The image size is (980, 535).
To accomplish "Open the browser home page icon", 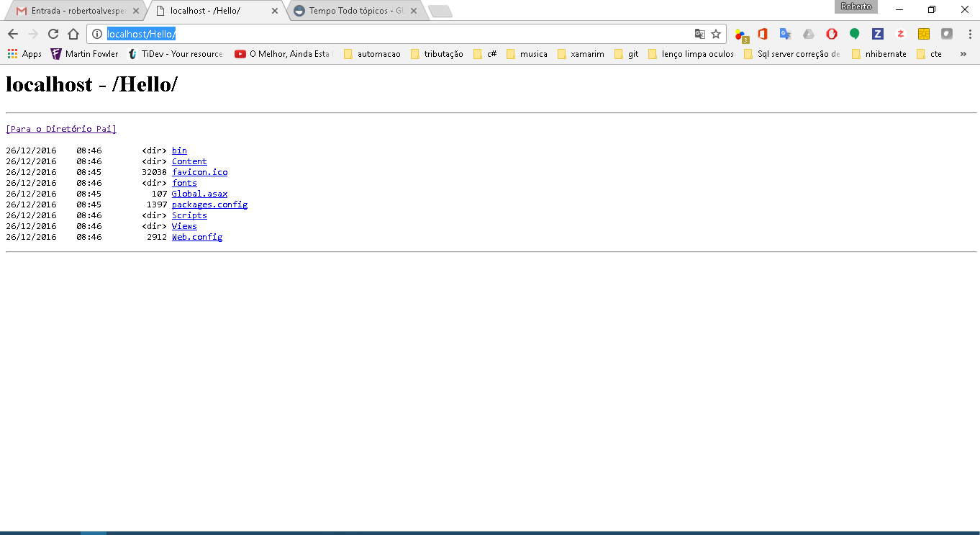I will 73,34.
